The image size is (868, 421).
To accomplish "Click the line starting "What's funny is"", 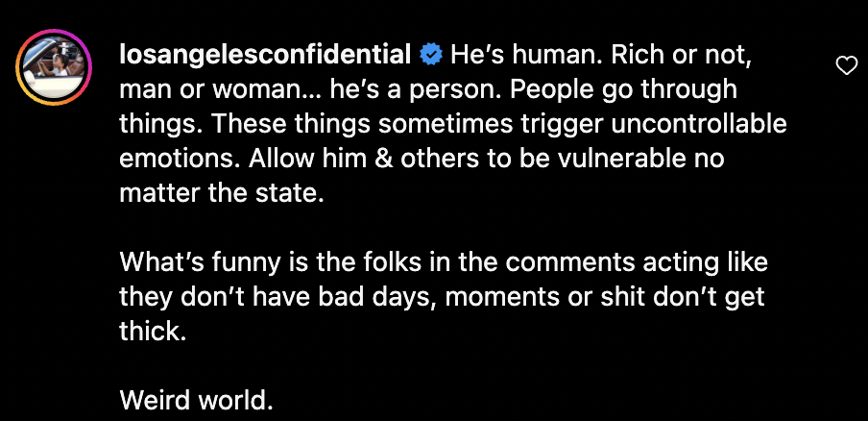I will coord(444,262).
